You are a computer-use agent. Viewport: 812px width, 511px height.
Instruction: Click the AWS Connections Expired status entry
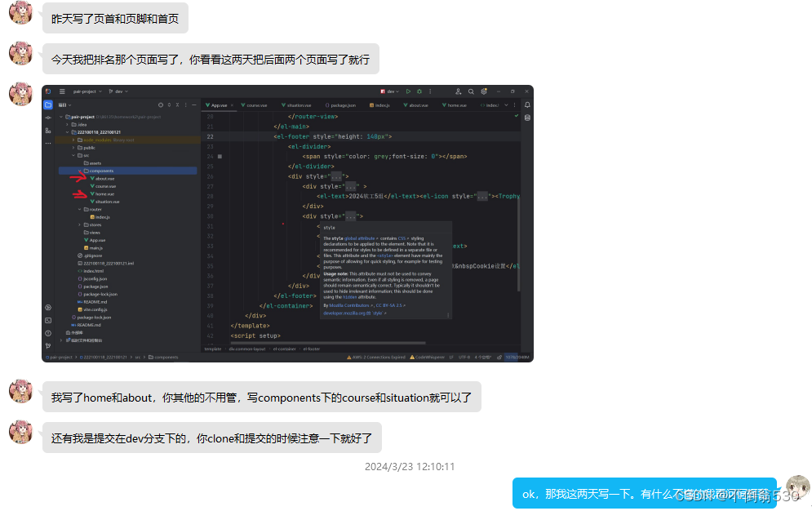(376, 358)
